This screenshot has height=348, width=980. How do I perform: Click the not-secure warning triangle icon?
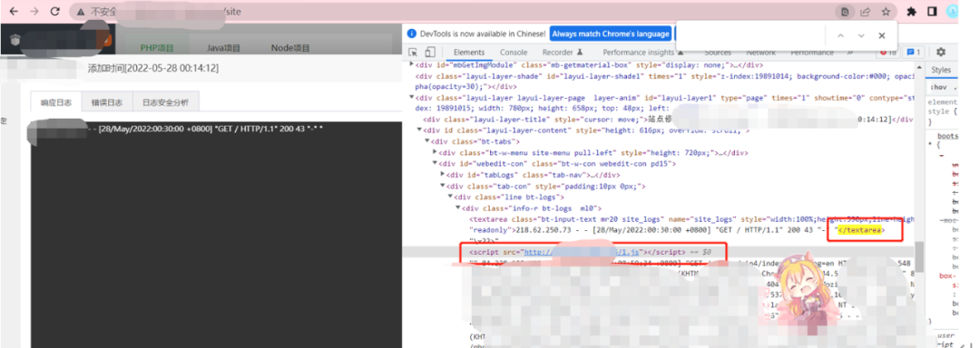(81, 12)
